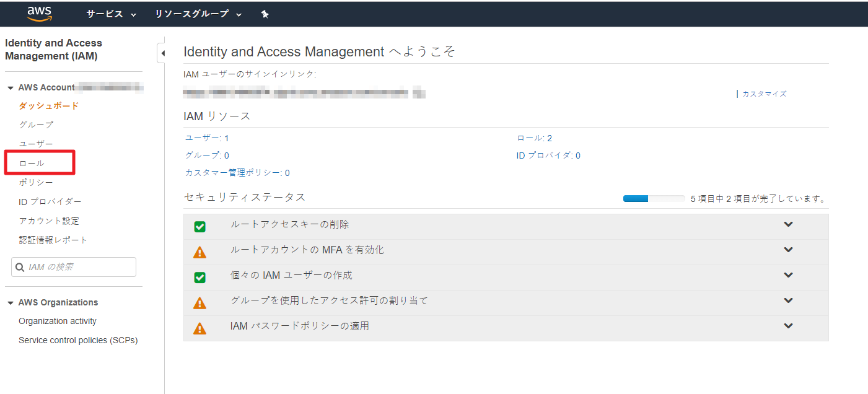
Task: Click the security status progress bar
Action: (654, 199)
